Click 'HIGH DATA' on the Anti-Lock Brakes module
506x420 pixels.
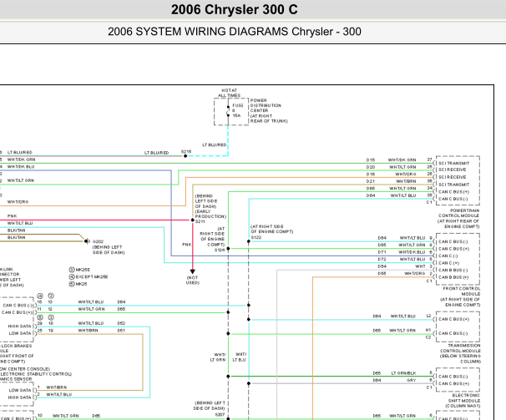tap(19, 326)
